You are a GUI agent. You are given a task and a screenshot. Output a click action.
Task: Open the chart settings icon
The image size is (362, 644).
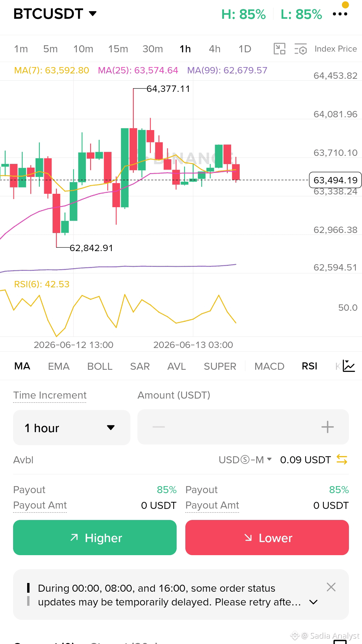pyautogui.click(x=301, y=49)
